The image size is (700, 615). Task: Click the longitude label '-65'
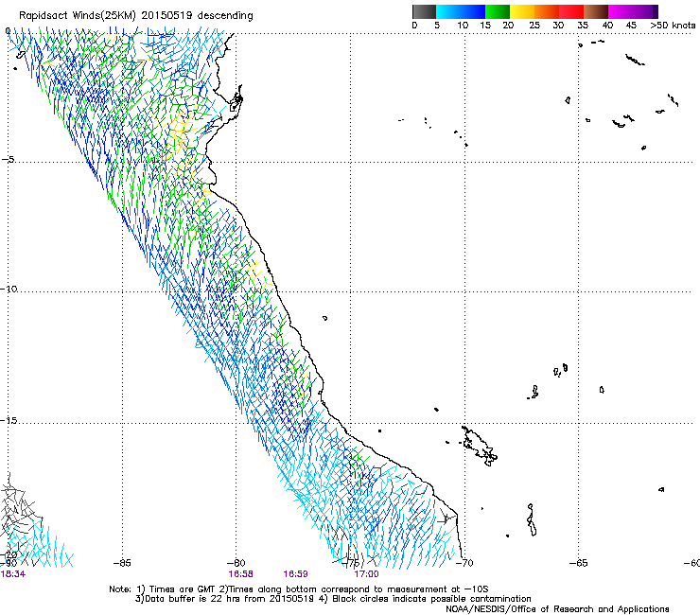[579, 563]
